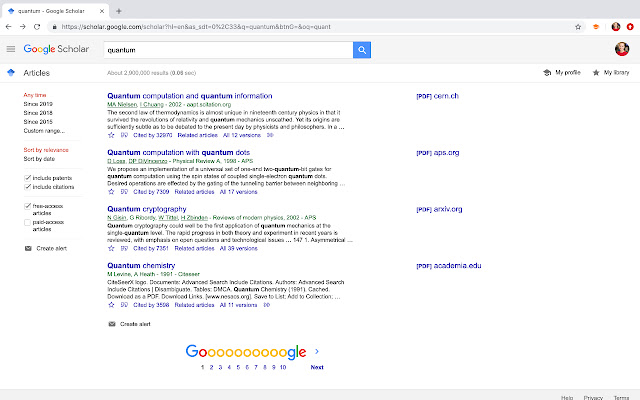Select Any time filter

click(x=35, y=95)
